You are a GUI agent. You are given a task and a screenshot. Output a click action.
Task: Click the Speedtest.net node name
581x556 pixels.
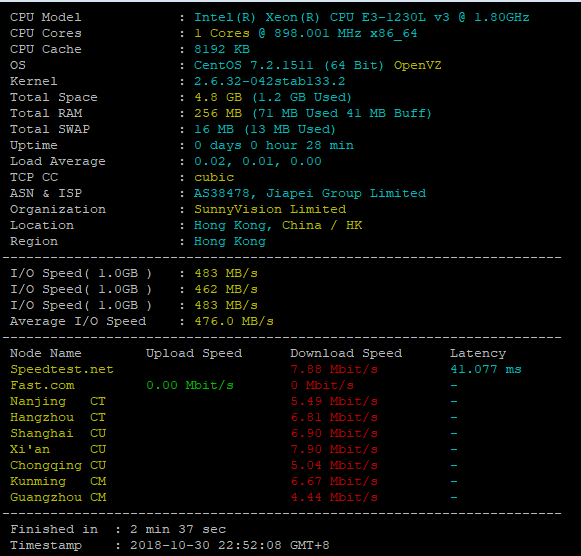[62, 369]
